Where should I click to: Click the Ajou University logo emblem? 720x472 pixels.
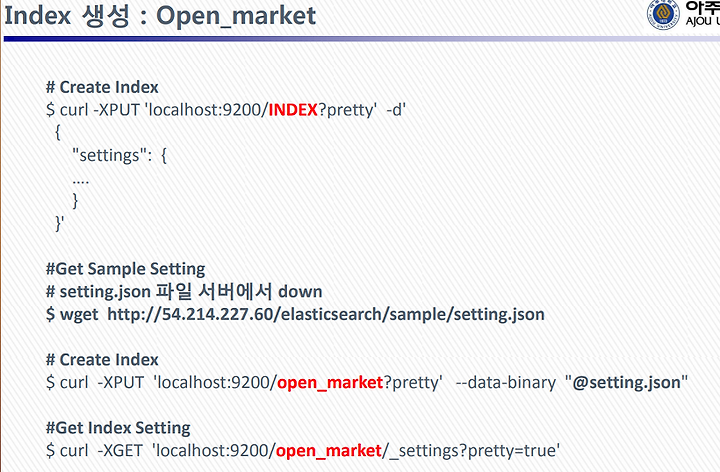pyautogui.click(x=663, y=15)
